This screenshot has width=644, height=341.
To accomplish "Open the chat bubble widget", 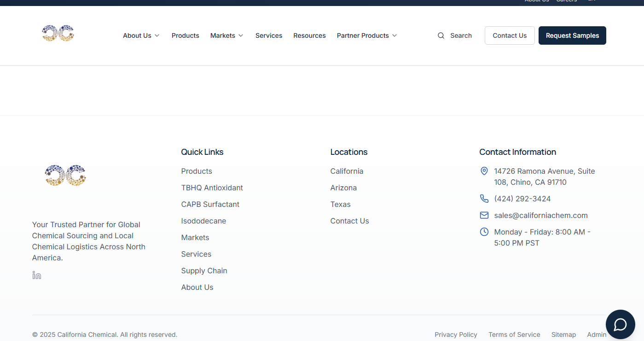I will 620,324.
